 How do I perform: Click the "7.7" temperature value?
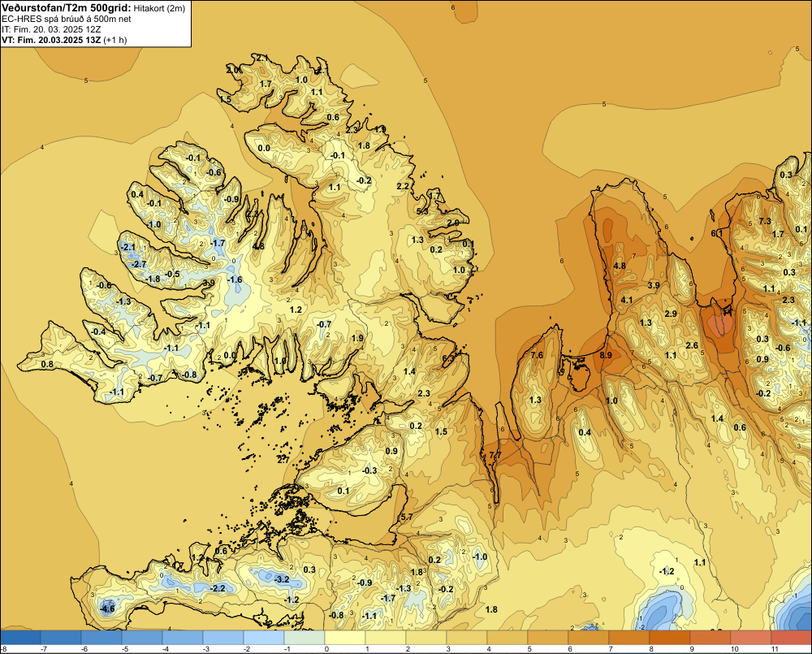[495, 455]
